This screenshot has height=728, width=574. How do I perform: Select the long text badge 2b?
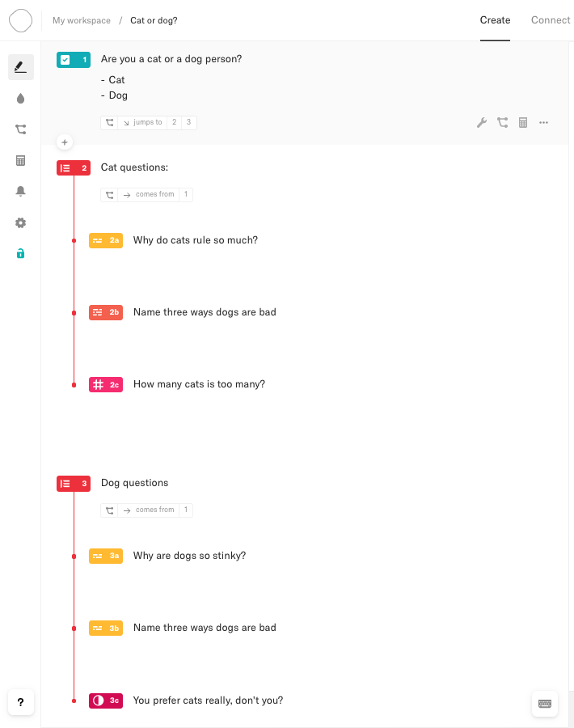pyautogui.click(x=106, y=312)
